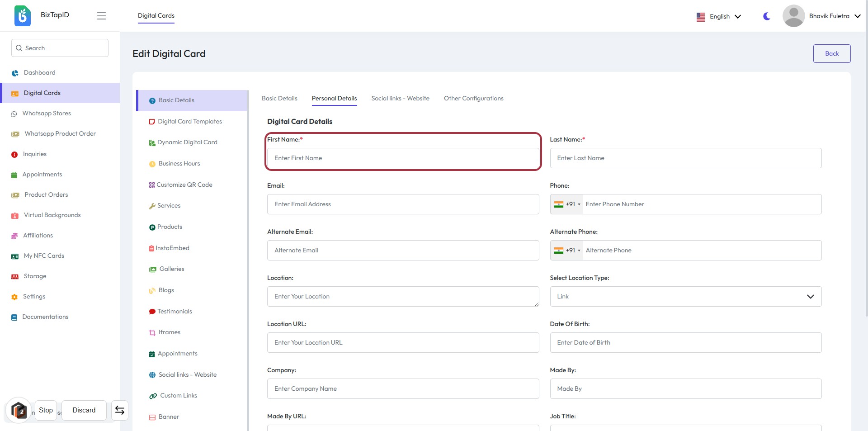Click the BizTapID logo icon

[22, 16]
